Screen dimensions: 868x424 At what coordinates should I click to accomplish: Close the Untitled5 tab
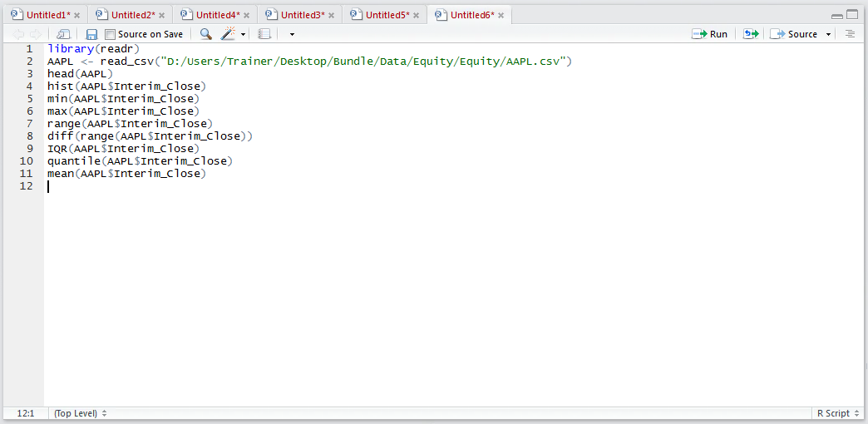coord(416,16)
